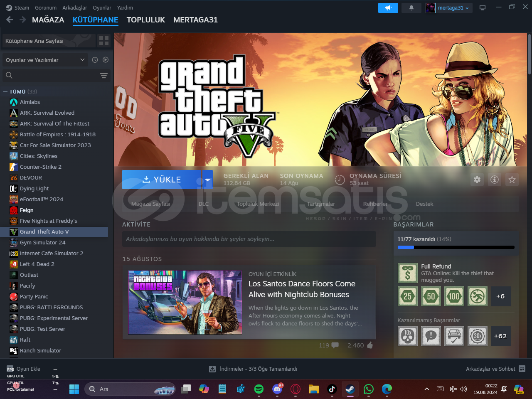The height and width of the screenshot is (399, 532).
Task: Go back with the left arrow
Action: (10, 20)
